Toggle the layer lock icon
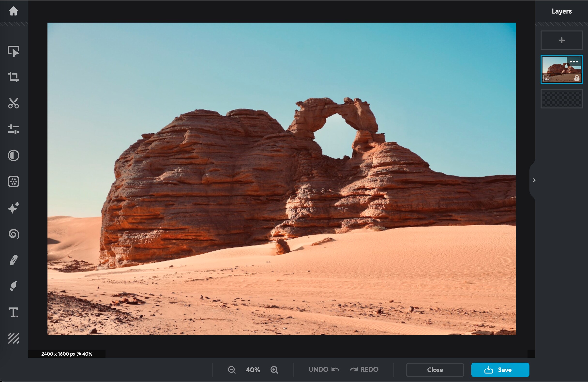This screenshot has width=588, height=382. point(577,78)
